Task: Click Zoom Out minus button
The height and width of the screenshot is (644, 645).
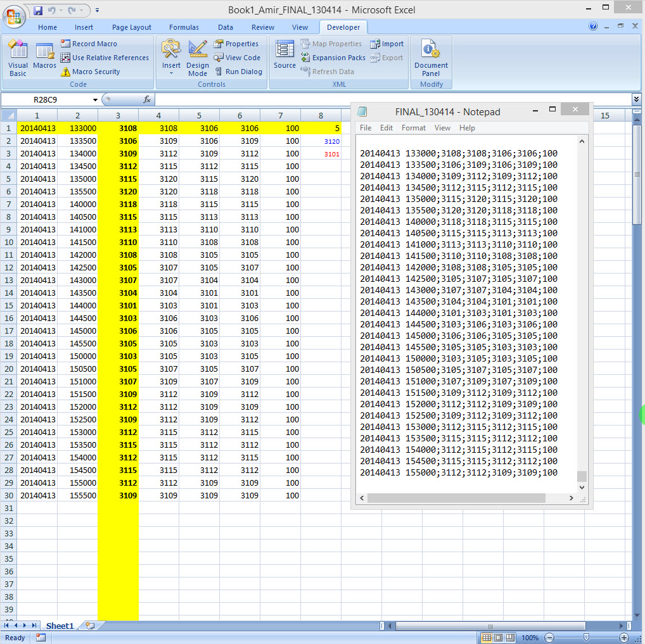Action: click(549, 638)
